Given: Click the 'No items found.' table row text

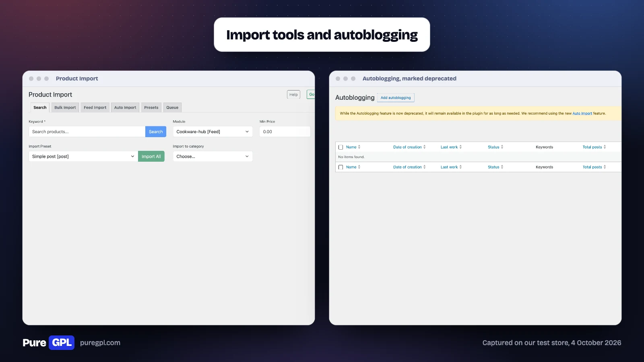Looking at the screenshot, I should pyautogui.click(x=351, y=157).
